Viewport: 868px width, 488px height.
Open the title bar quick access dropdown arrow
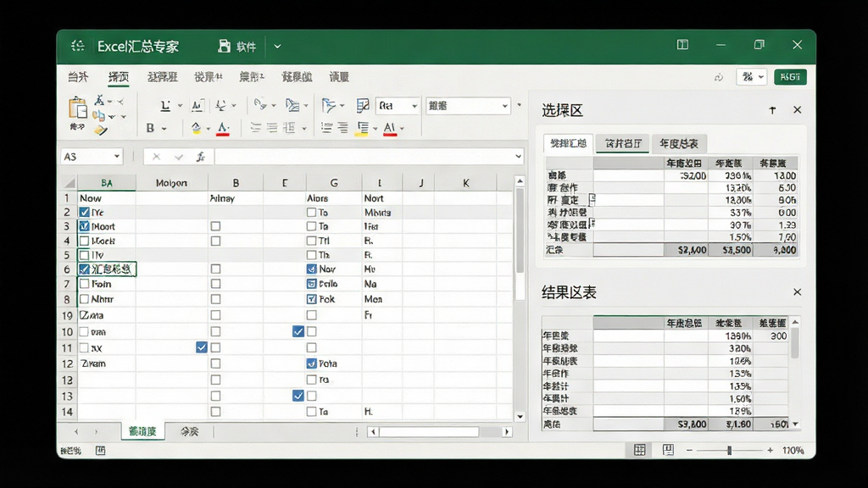[277, 47]
